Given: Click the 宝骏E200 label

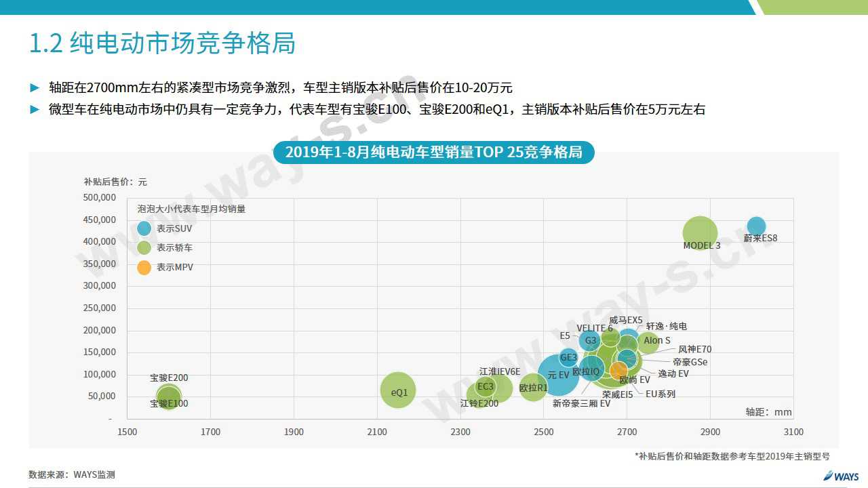Looking at the screenshot, I should (x=169, y=378).
